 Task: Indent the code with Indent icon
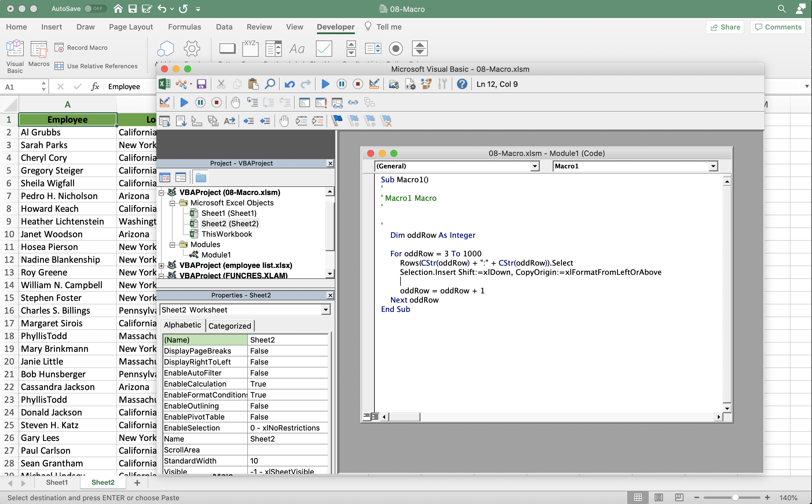tap(249, 121)
